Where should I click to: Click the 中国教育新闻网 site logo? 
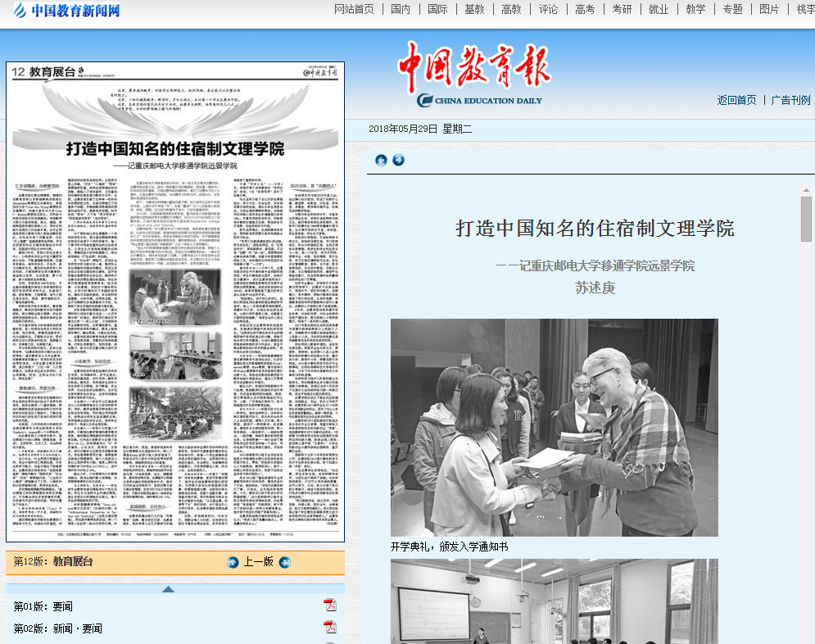point(65,11)
